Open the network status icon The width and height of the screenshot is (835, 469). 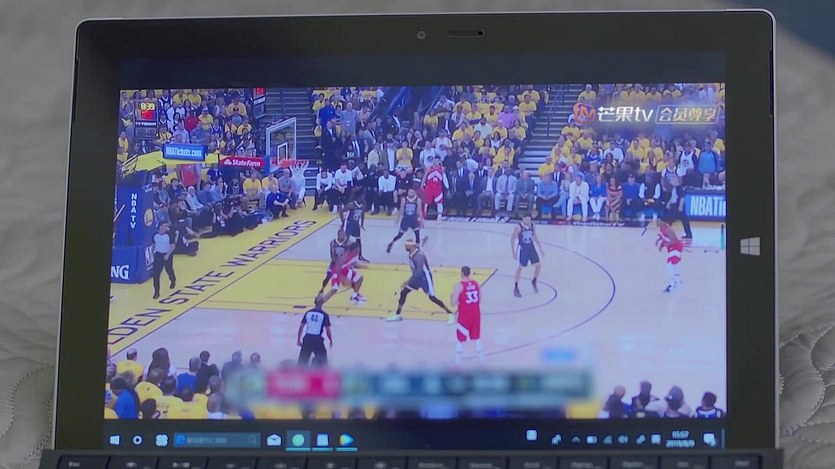coord(608,440)
